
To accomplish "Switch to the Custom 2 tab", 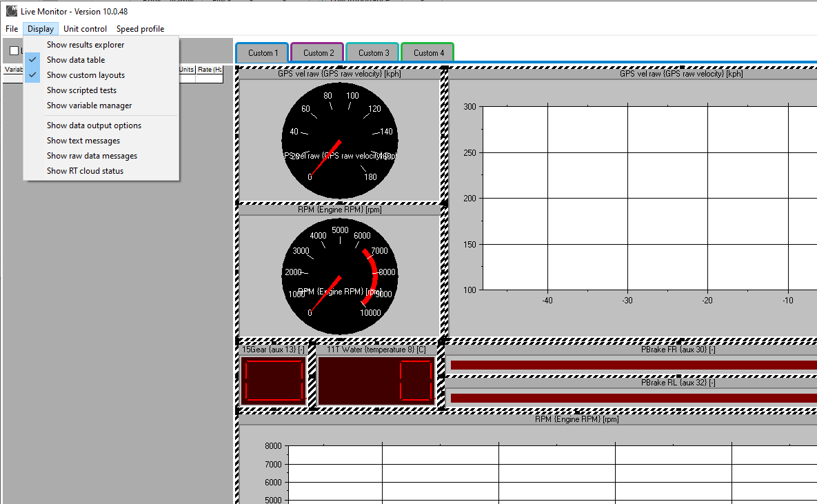I will [316, 52].
